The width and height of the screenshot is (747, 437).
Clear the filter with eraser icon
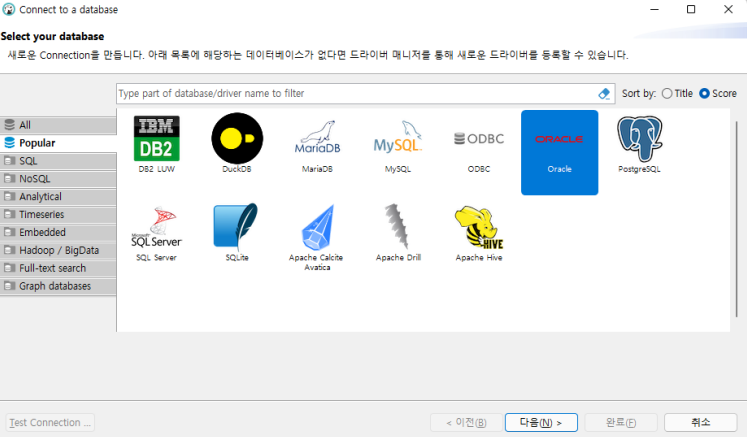604,93
